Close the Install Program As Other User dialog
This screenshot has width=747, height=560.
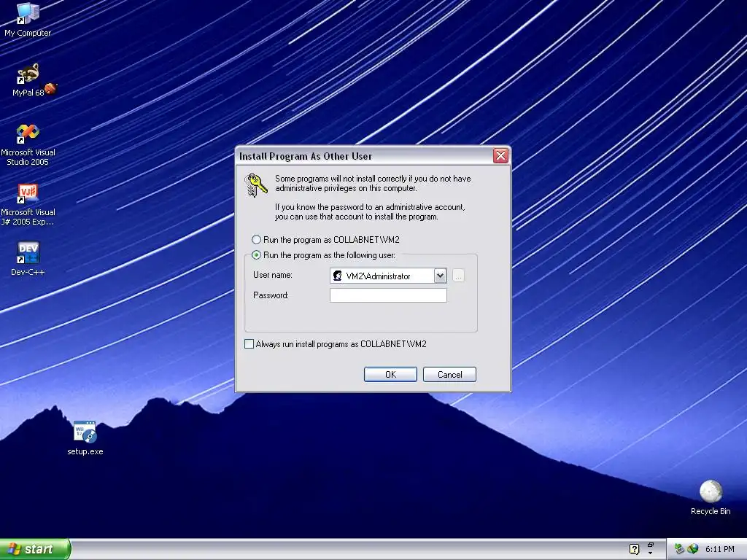tap(500, 156)
